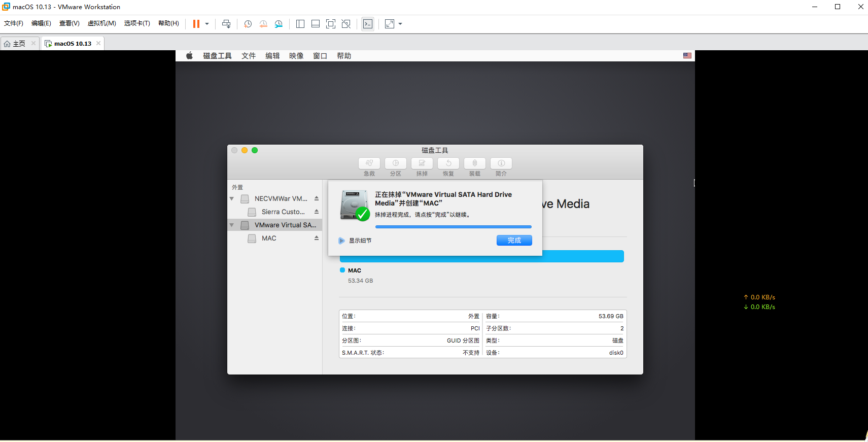Open the VMware 帮助(H) menu
868x442 pixels.
(168, 23)
